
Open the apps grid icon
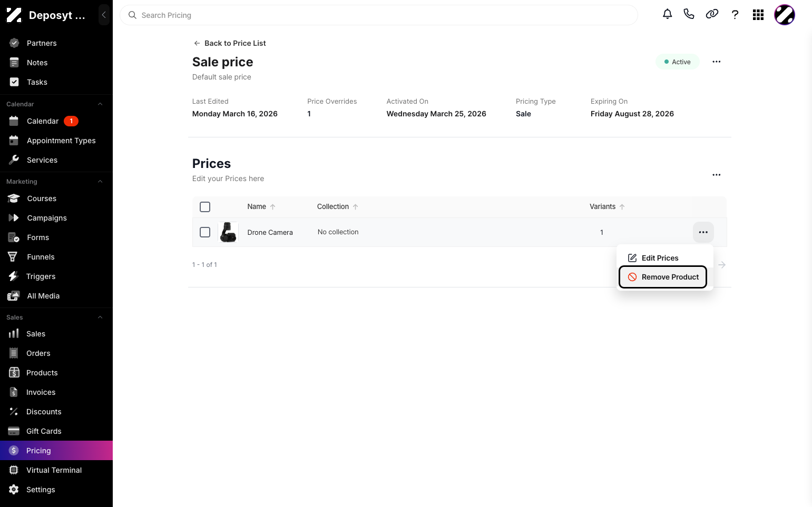pos(758,15)
